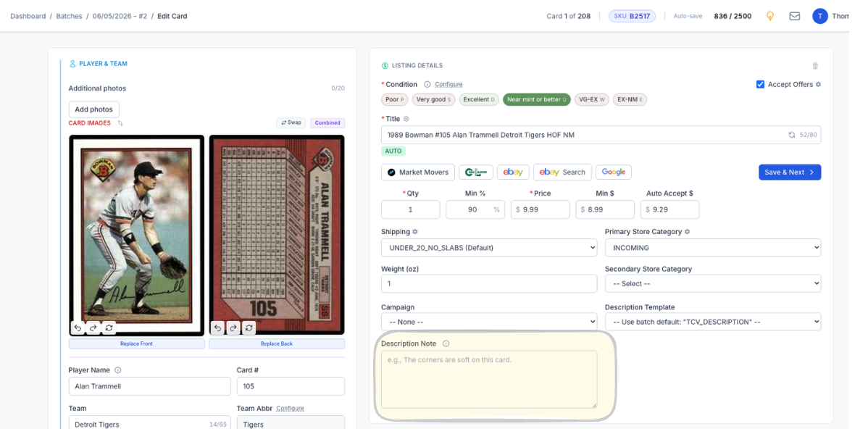The image size is (868, 442).
Task: Click the back card image thumbnail
Action: 277,235
